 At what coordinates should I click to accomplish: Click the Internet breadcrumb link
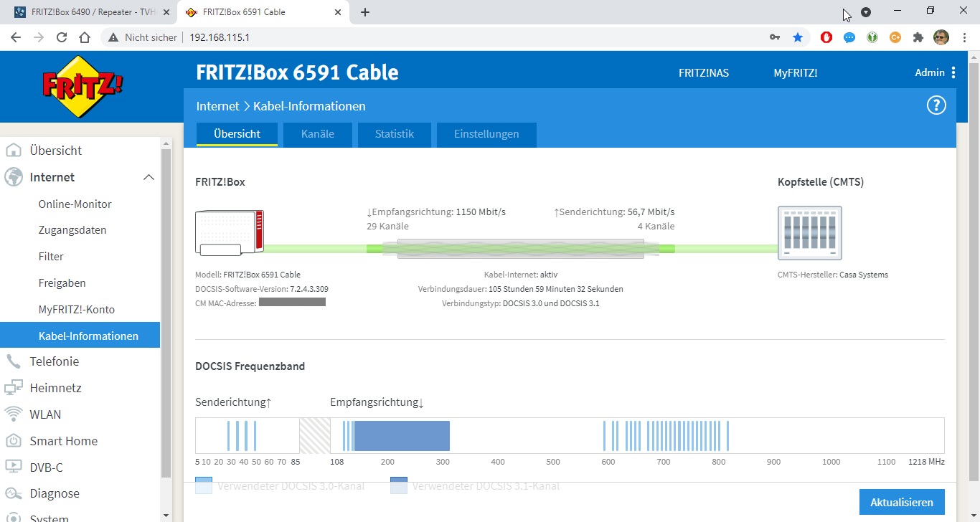click(x=217, y=106)
